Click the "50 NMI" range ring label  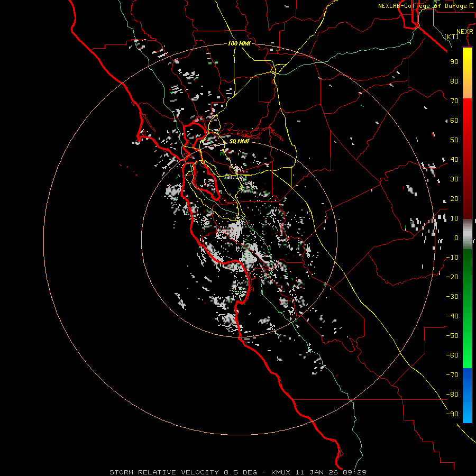239,141
